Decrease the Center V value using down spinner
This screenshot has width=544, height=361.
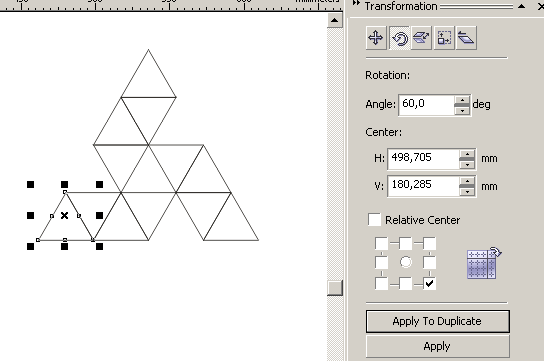point(467,191)
